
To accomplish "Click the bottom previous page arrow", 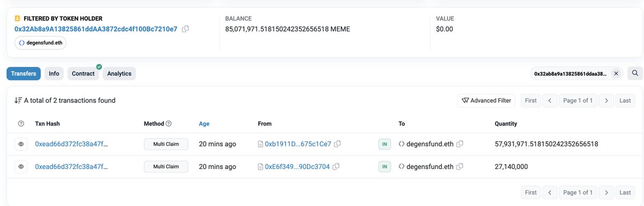I will click(x=550, y=192).
